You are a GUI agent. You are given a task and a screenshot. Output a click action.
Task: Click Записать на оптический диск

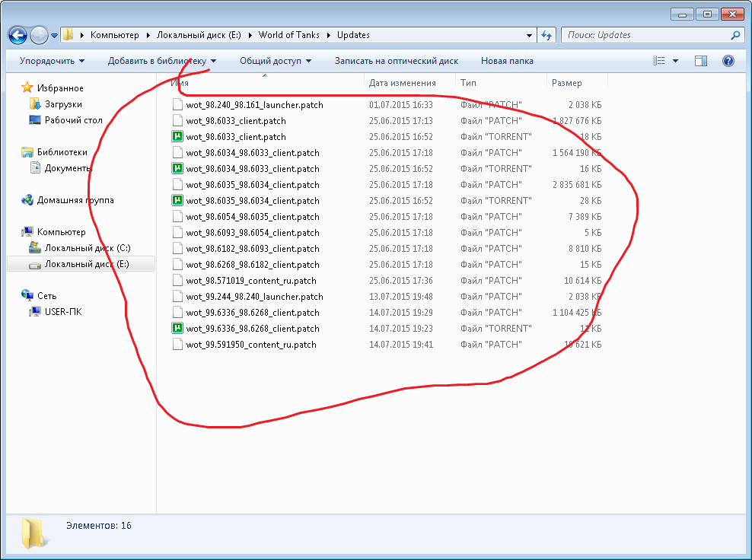click(x=396, y=61)
